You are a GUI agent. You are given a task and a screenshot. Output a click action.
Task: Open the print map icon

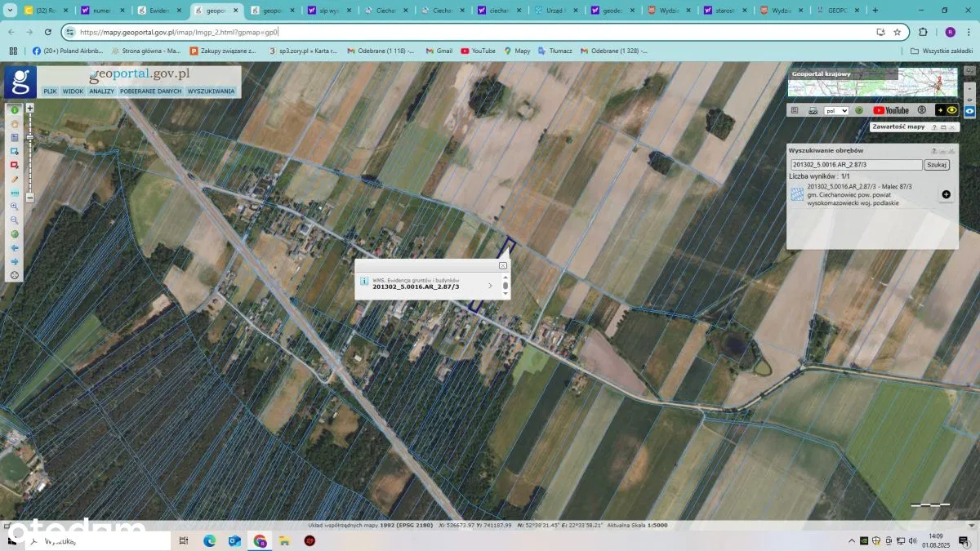click(x=813, y=110)
